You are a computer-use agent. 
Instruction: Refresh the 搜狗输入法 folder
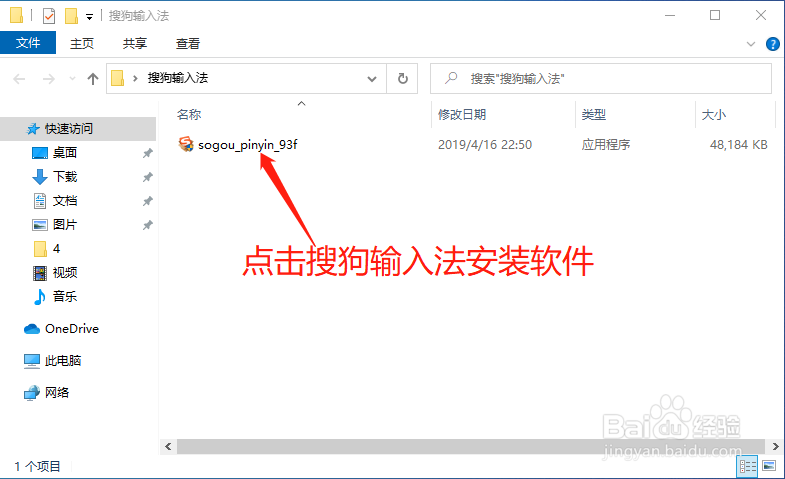coord(403,79)
